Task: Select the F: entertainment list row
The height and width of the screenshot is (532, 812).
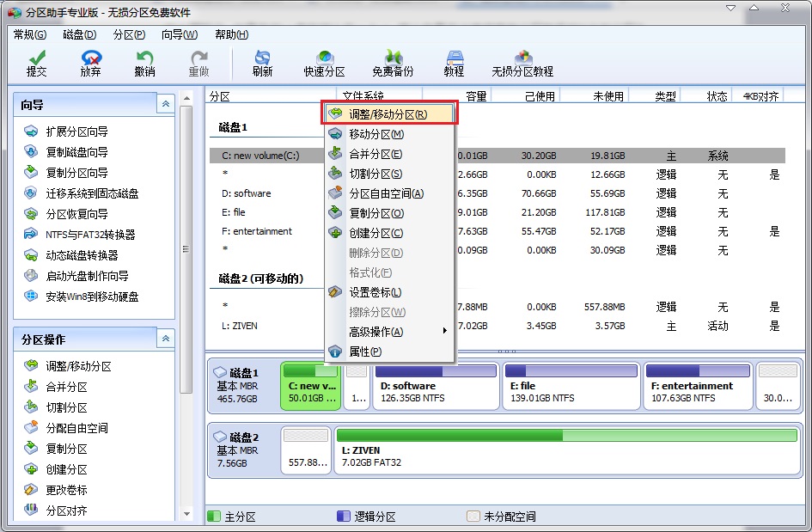Action: (x=498, y=231)
